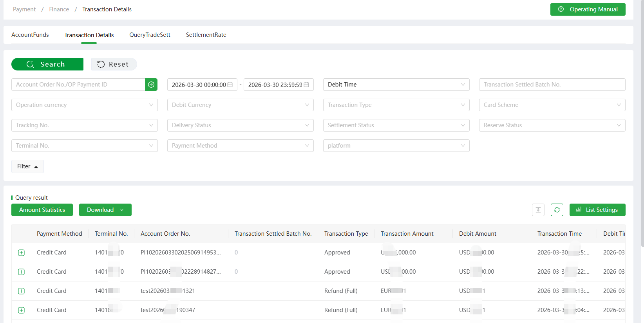Click Payment Method column header
The width and height of the screenshot is (644, 323).
60,234
